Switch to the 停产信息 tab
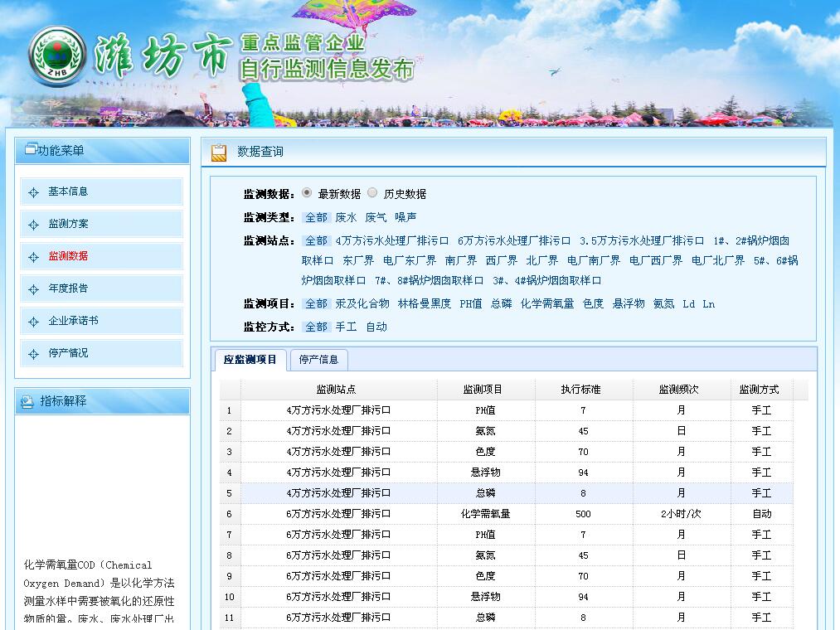Image resolution: width=840 pixels, height=630 pixels. pyautogui.click(x=318, y=360)
